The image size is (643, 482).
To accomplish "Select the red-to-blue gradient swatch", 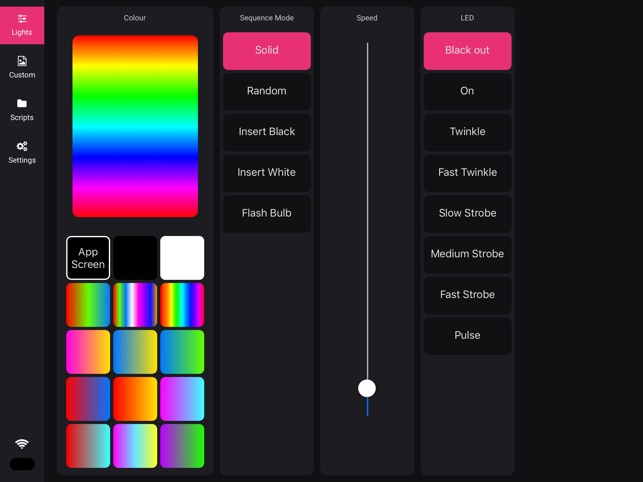I will point(88,399).
